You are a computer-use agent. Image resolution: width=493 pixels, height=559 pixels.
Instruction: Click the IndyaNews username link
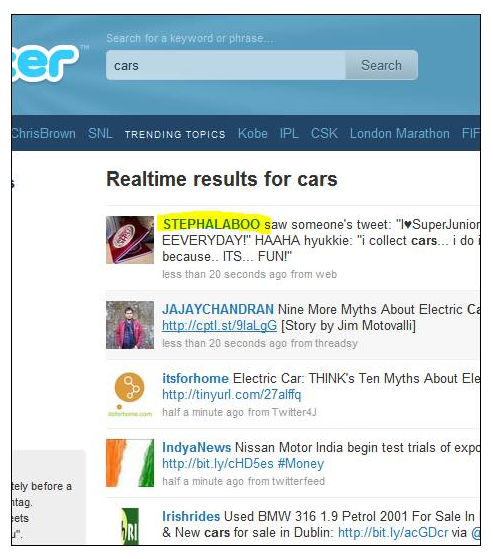pos(197,447)
